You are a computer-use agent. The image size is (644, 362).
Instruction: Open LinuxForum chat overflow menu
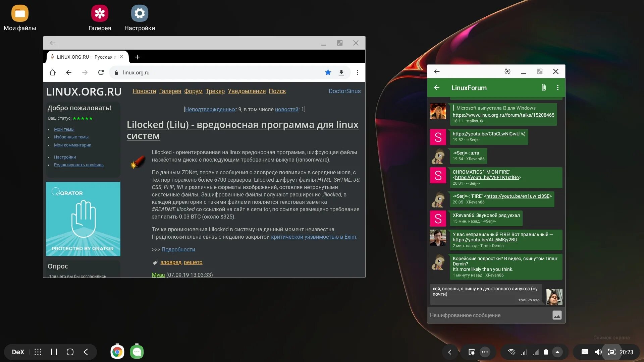point(558,88)
